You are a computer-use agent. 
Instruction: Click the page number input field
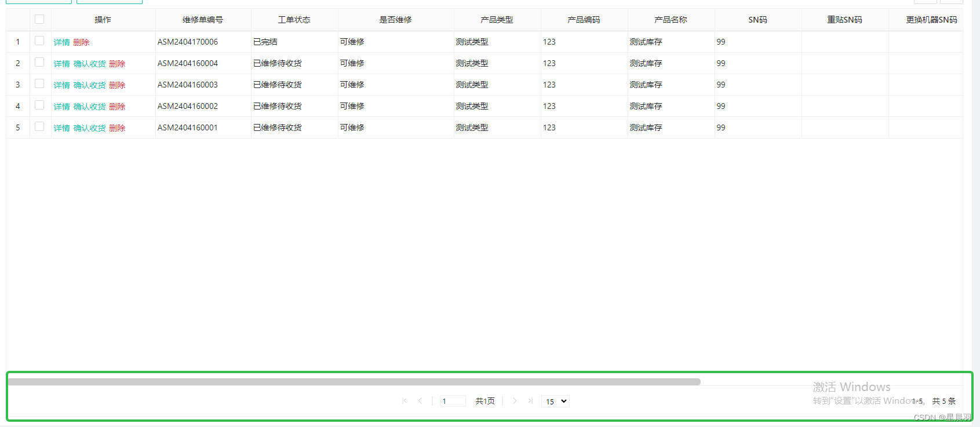coord(453,401)
